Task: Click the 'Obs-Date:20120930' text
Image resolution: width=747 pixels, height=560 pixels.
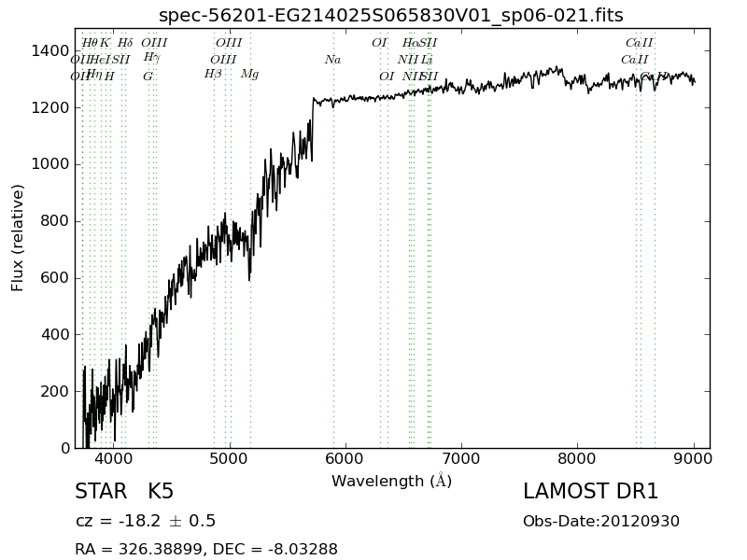Action: pos(601,521)
